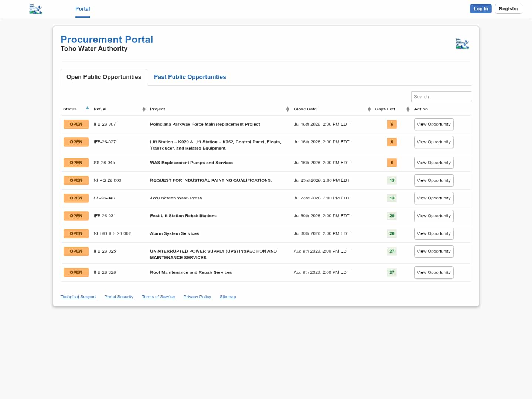Viewport: 532px width, 399px height.
Task: Click the Toho logo beside Procurement Portal heading
Action: click(x=462, y=44)
